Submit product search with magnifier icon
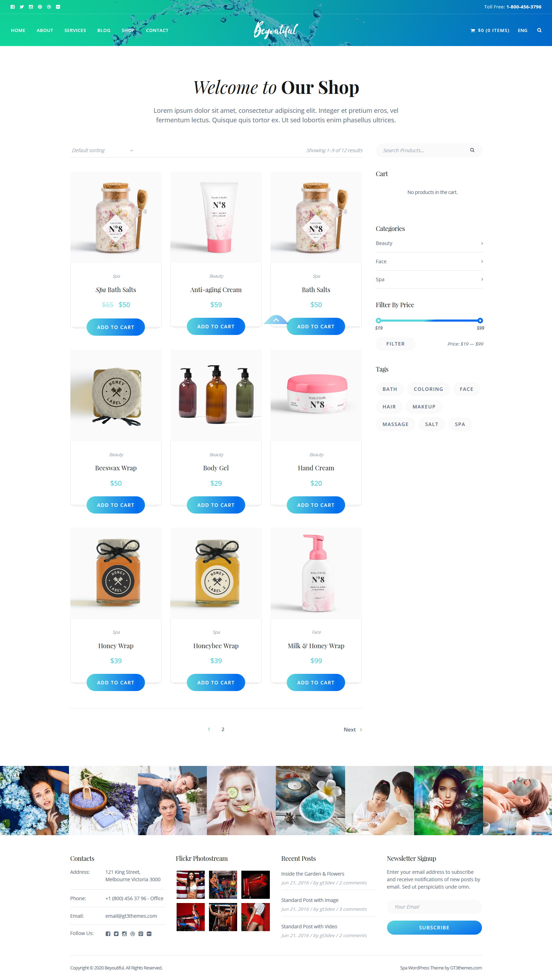The image size is (552, 980). point(472,150)
